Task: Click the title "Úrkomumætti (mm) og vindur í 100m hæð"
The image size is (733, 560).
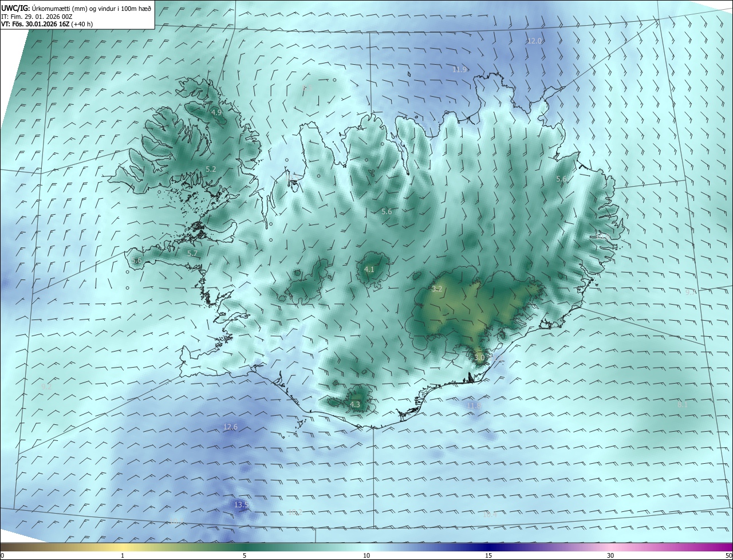Action: pyautogui.click(x=91, y=8)
